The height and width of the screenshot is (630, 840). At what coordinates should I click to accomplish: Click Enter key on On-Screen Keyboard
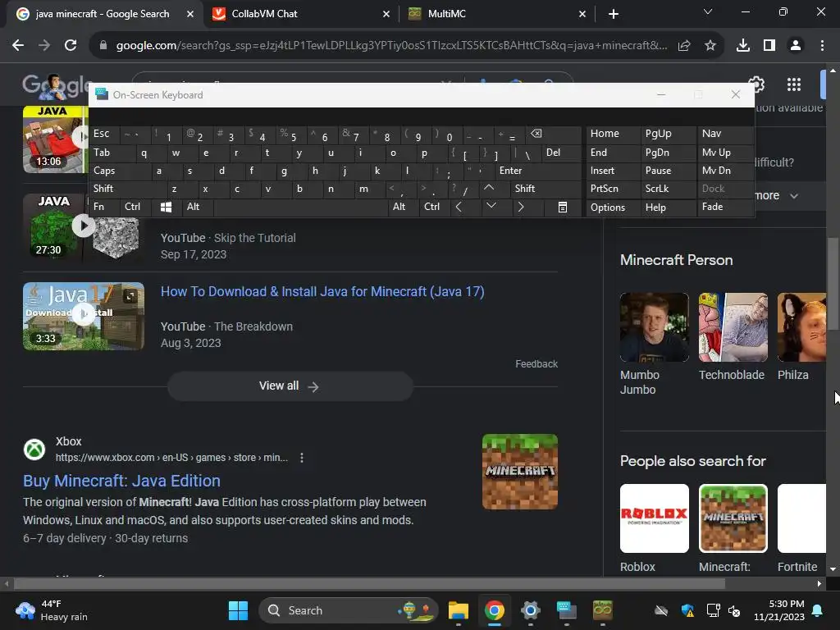coord(538,171)
